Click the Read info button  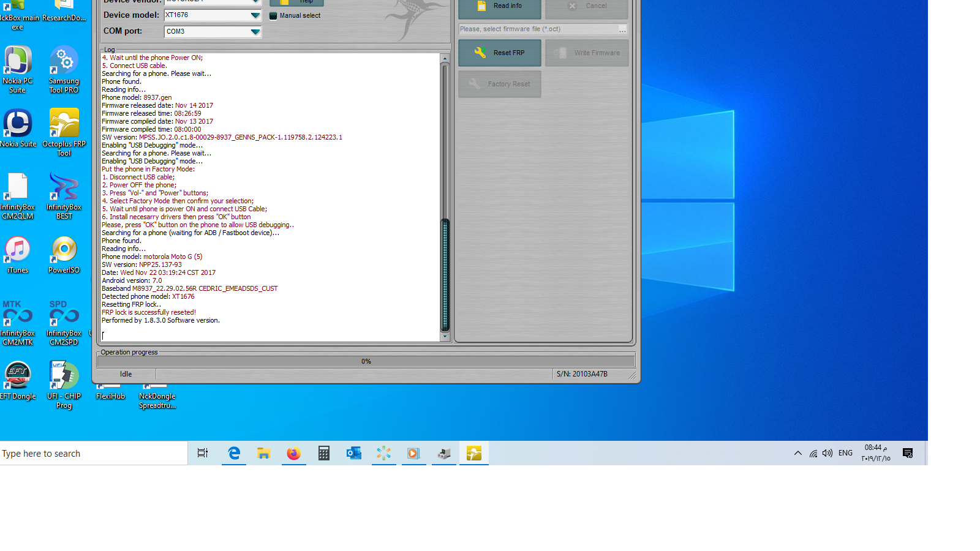click(x=500, y=7)
